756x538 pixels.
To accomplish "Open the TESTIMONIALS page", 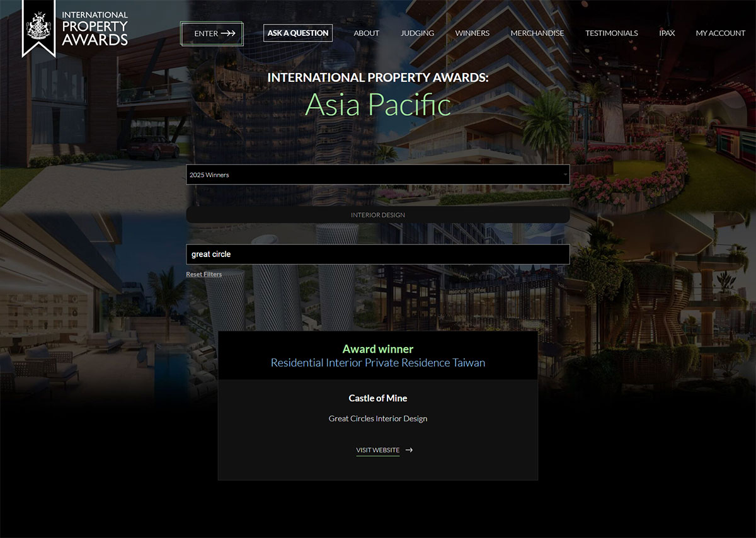I will tap(611, 33).
